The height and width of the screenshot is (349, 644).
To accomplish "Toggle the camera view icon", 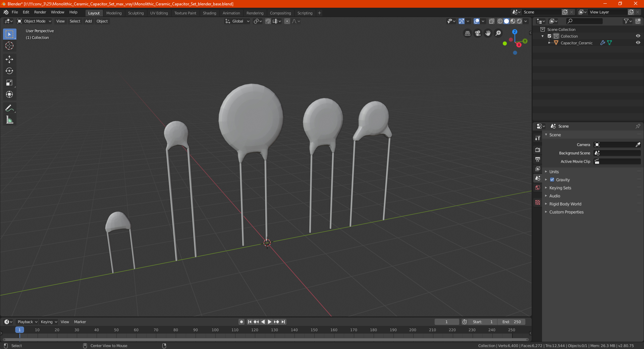I will 478,33.
